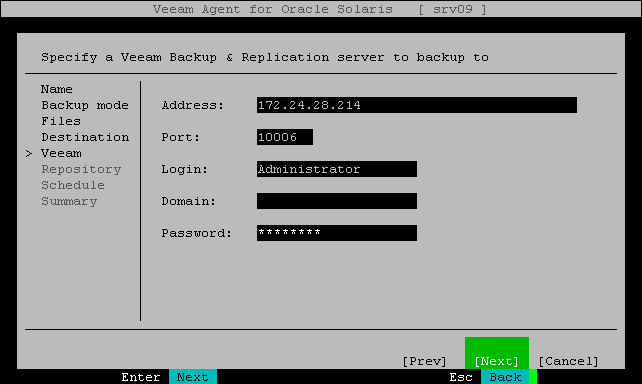This screenshot has width=642, height=384.
Task: Click the '[ srv09 ]' host name in the title bar
Action: click(x=452, y=9)
